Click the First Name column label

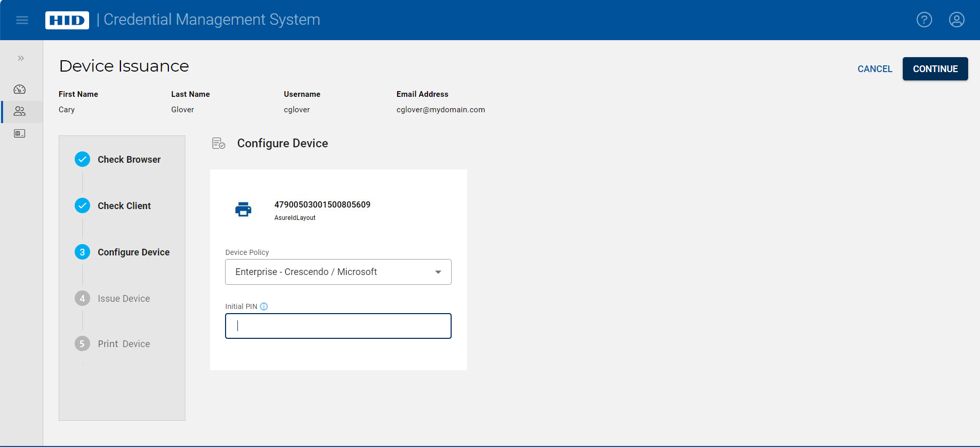(78, 94)
